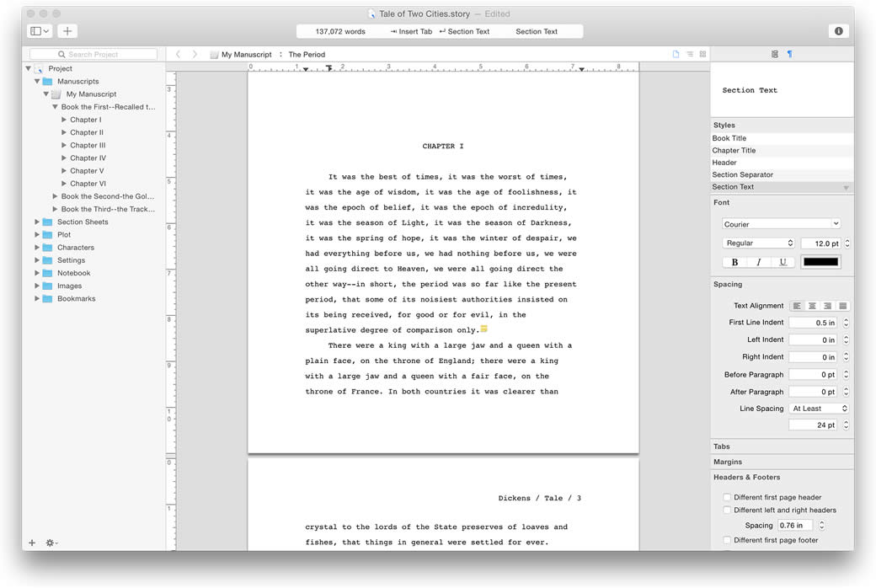Select the Plot folder
The height and width of the screenshot is (588, 876).
tap(64, 235)
